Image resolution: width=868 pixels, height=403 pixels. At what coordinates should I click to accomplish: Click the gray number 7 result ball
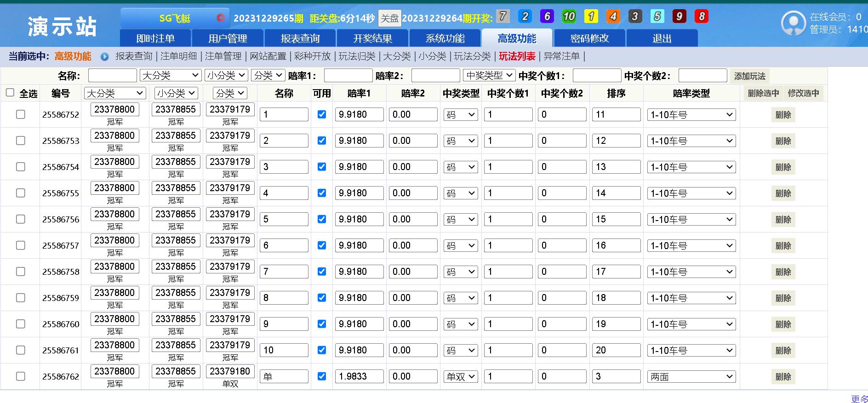click(503, 17)
